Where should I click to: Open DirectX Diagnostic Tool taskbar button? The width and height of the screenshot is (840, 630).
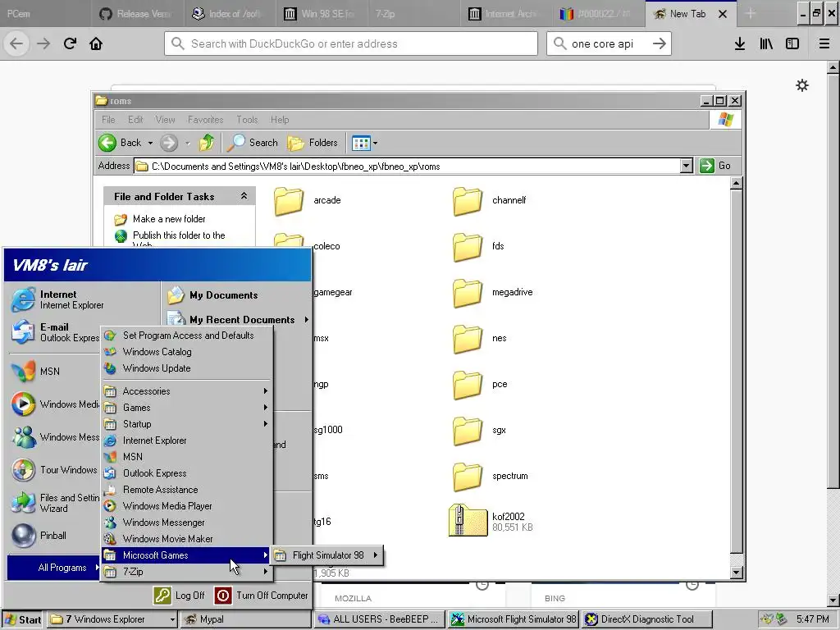click(647, 619)
